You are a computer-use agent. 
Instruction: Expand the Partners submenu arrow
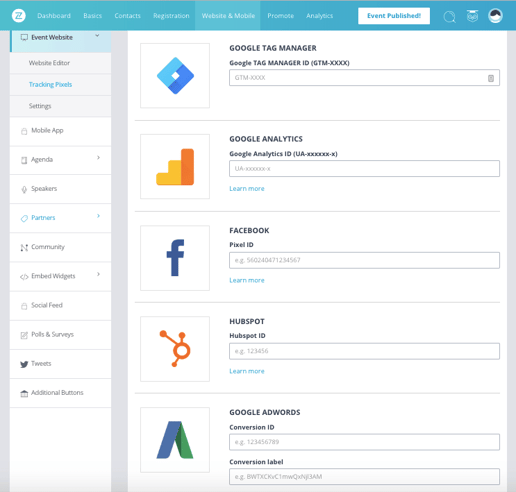tap(98, 216)
